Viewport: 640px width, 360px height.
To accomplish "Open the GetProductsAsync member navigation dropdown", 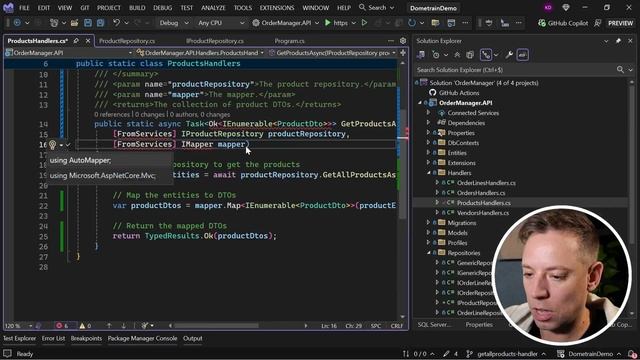I will point(332,53).
